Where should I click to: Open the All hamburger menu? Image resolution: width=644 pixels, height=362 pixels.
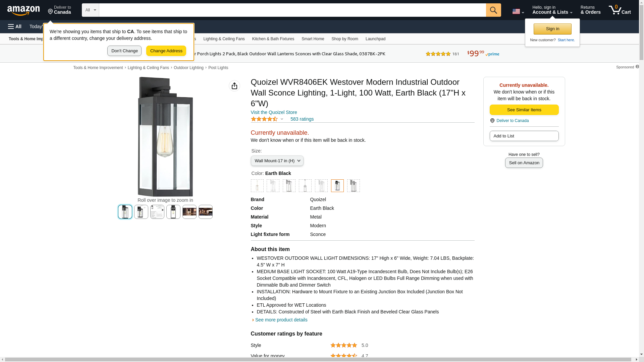click(15, 26)
